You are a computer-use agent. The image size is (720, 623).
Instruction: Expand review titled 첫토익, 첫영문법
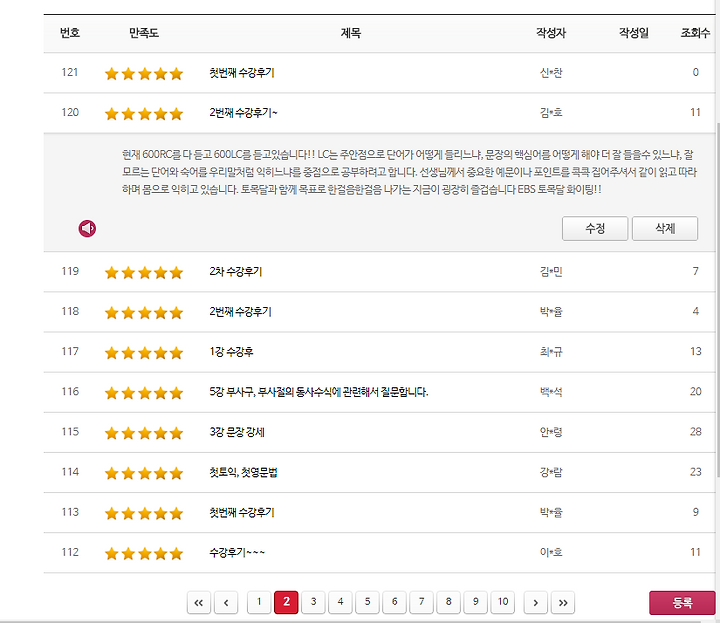(243, 472)
